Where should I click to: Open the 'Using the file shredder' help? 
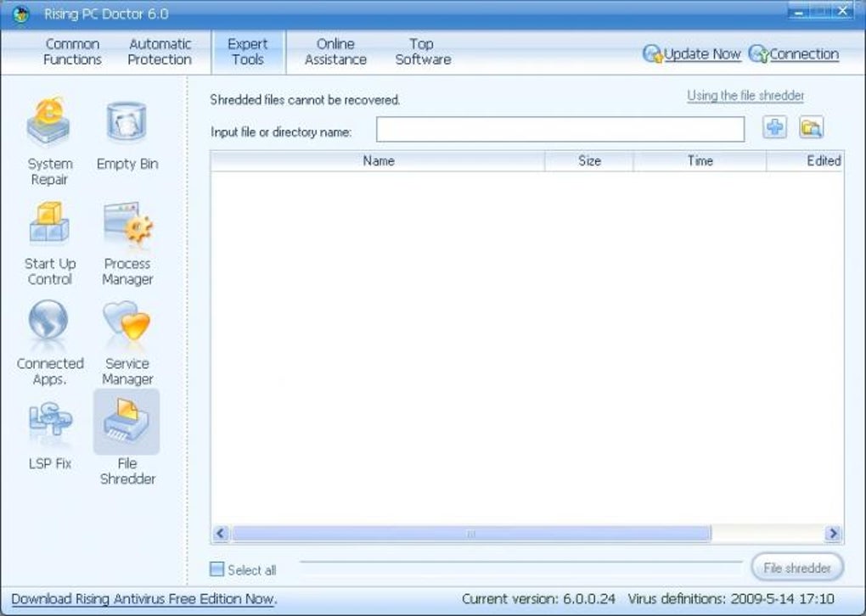coord(745,96)
